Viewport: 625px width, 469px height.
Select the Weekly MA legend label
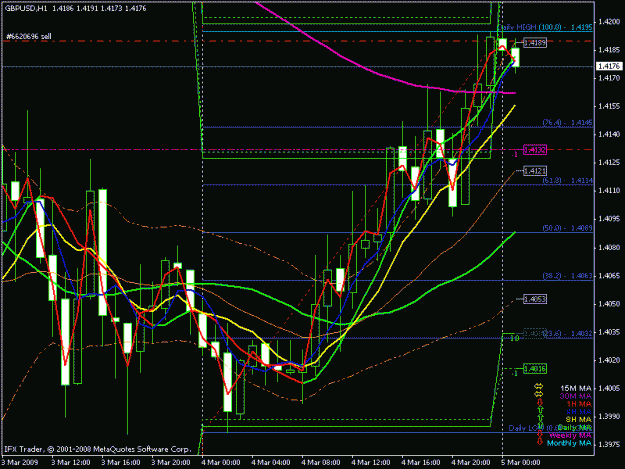pos(570,435)
